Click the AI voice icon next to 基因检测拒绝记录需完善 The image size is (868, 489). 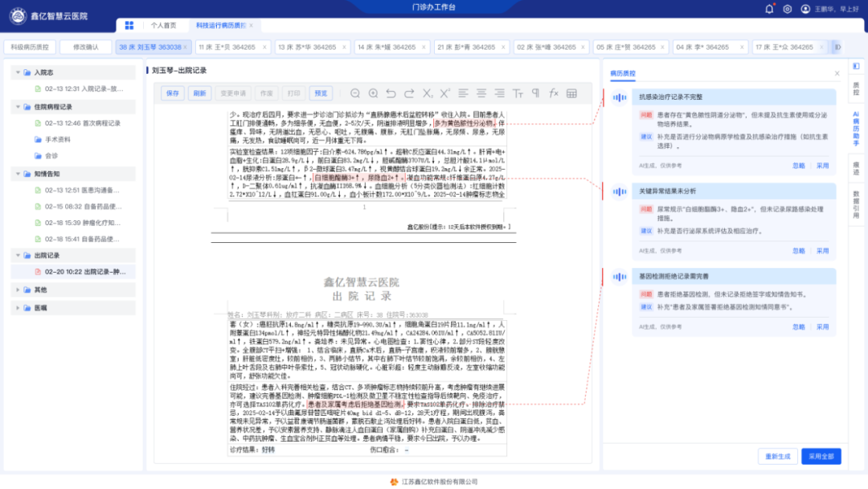tap(620, 277)
